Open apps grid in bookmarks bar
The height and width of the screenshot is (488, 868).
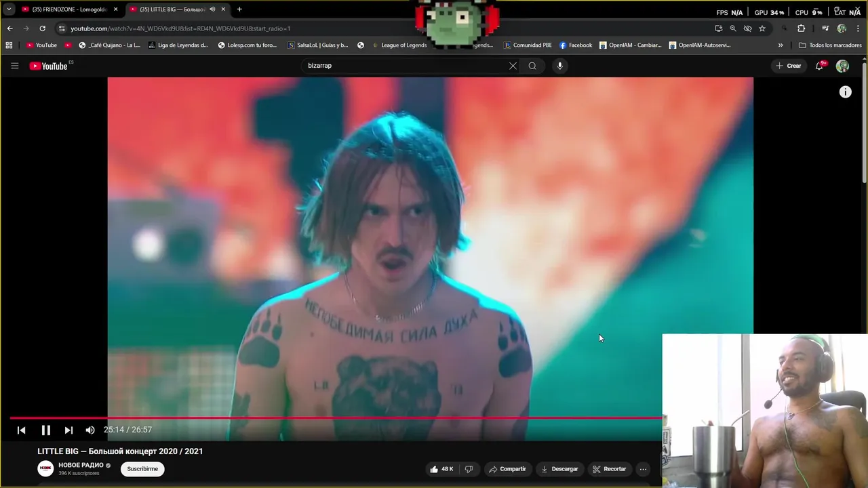click(x=9, y=45)
